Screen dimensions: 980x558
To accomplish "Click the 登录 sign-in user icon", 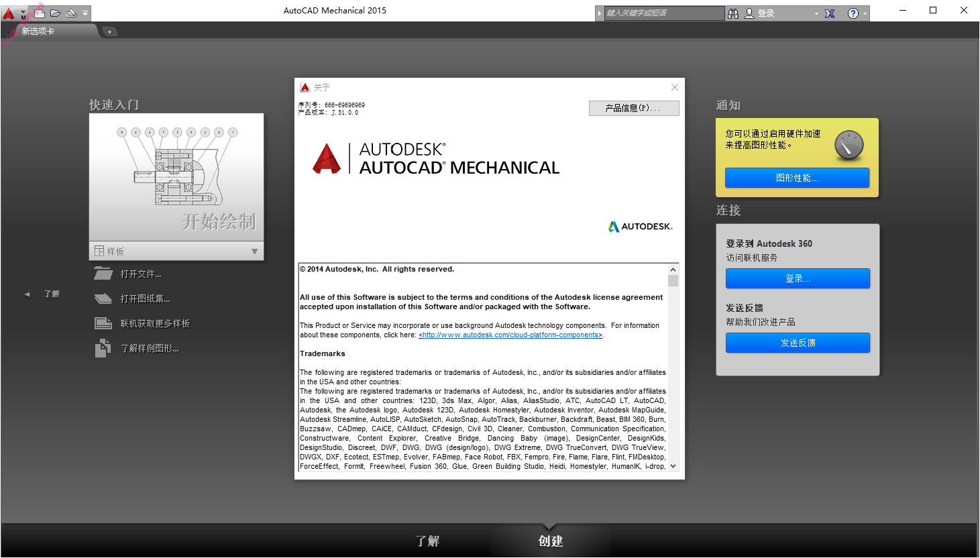I will (x=749, y=13).
